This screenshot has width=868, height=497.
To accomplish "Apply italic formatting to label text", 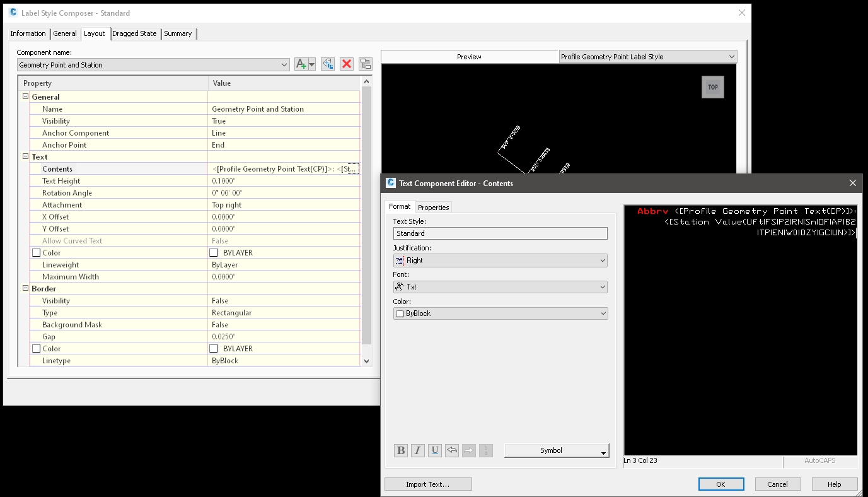I will pos(418,450).
